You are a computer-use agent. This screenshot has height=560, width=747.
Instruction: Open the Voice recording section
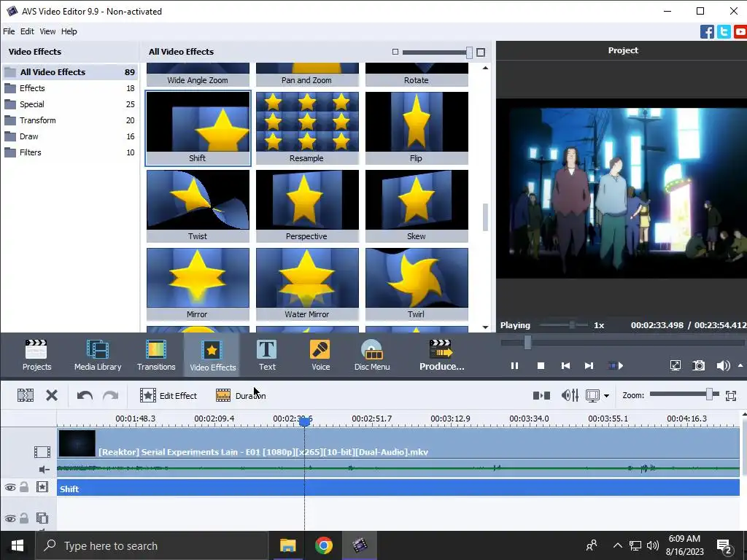click(320, 355)
